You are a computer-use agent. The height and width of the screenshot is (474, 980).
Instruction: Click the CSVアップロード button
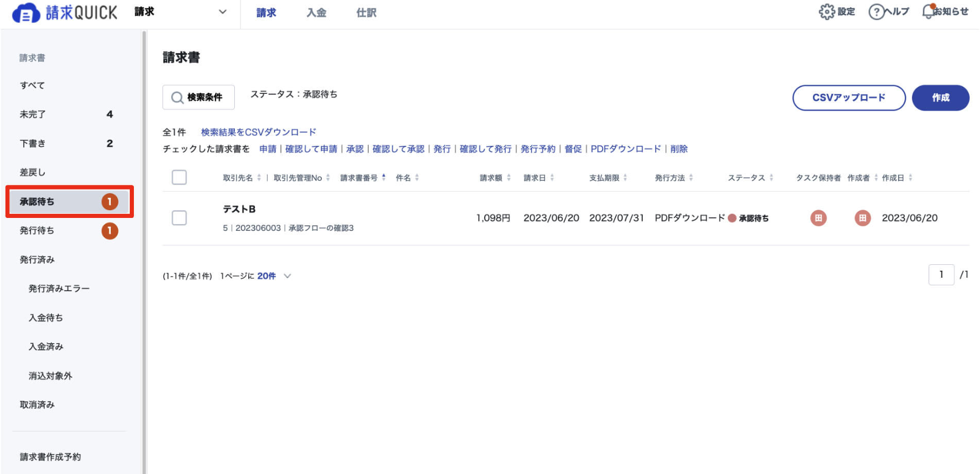point(849,98)
